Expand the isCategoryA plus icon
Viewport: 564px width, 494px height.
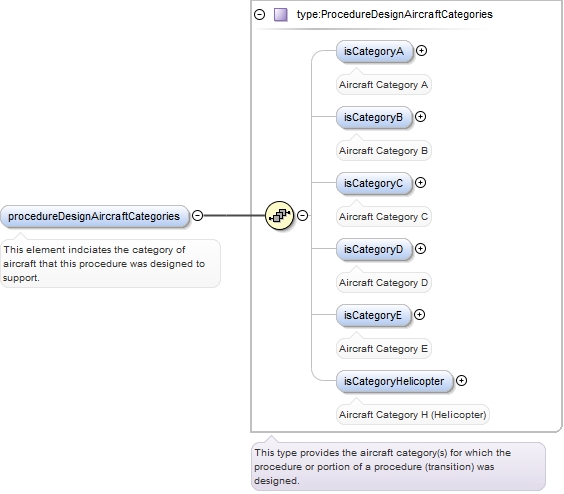422,51
